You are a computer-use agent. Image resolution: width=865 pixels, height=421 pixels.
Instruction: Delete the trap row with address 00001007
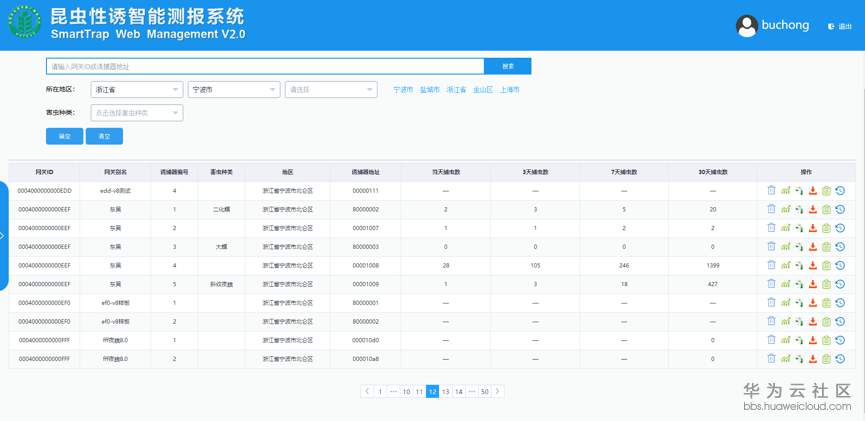[771, 228]
